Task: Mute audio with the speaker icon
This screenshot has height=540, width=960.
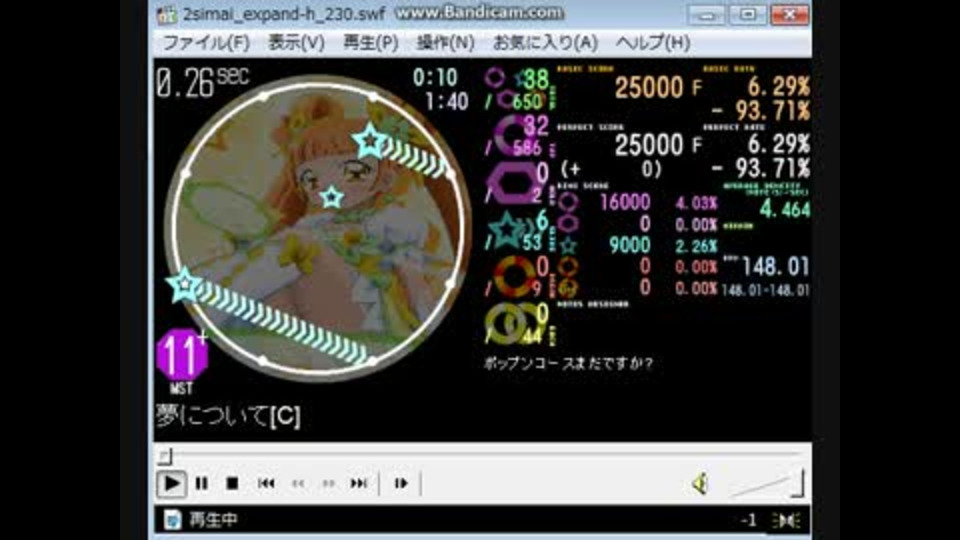Action: tap(700, 484)
